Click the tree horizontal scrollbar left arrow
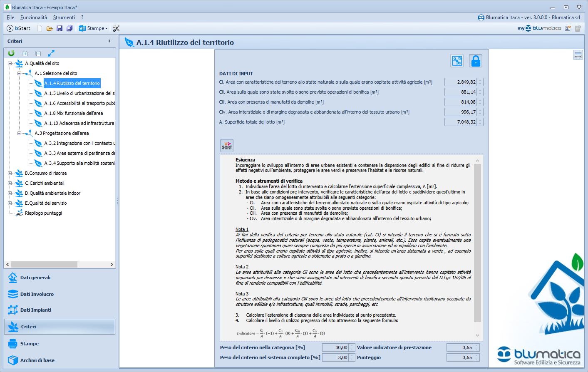This screenshot has width=588, height=372. pos(7,265)
